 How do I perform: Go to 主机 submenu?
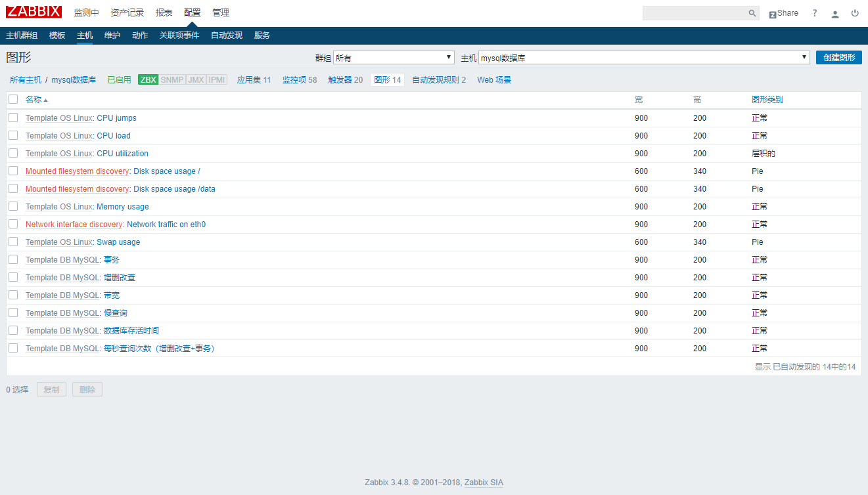(x=85, y=35)
